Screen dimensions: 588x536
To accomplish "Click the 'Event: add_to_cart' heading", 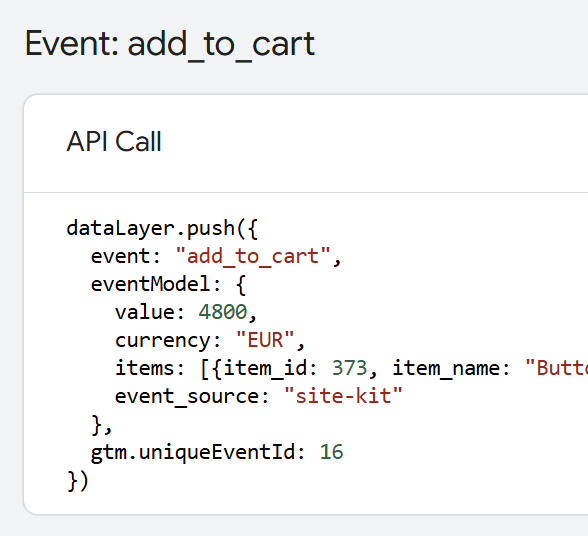I will pyautogui.click(x=170, y=45).
